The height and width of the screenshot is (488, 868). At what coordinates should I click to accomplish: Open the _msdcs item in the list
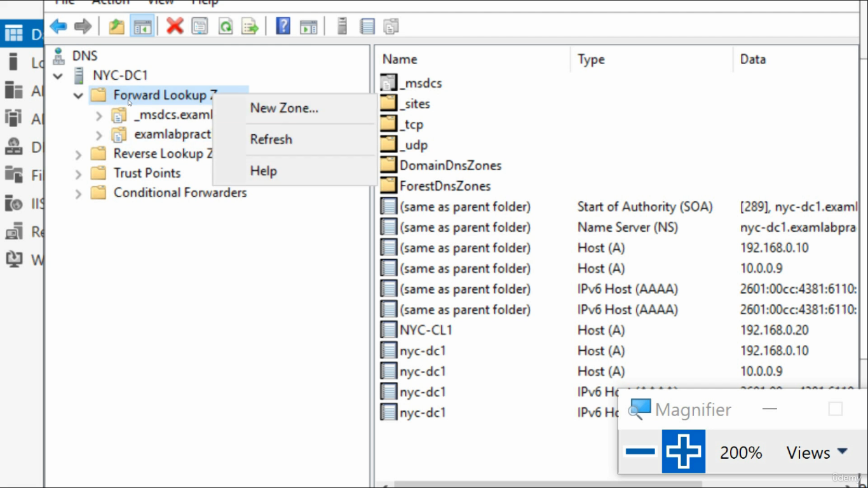(421, 83)
